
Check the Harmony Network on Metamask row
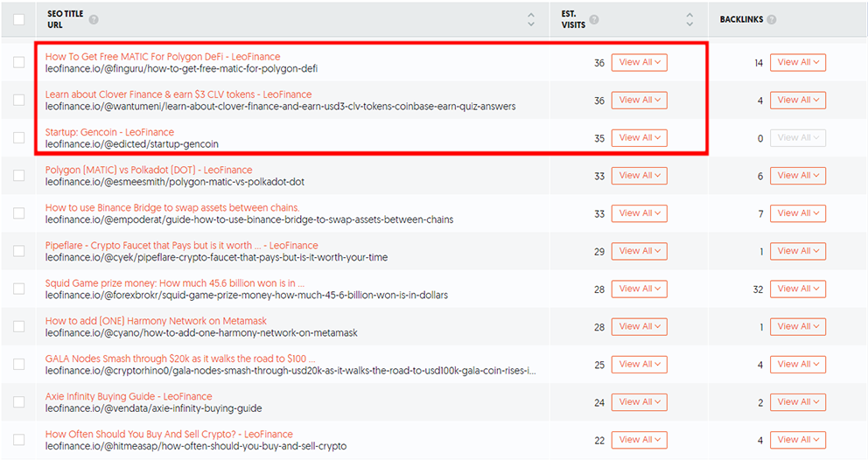coord(19,326)
